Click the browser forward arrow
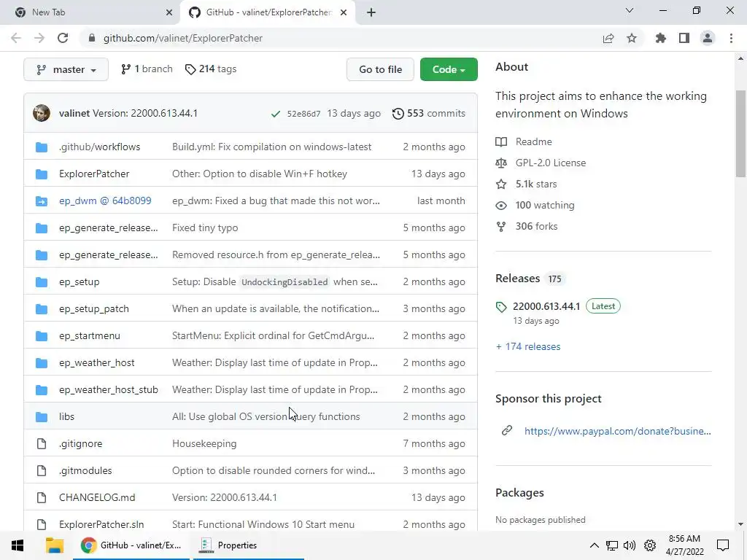 click(x=39, y=38)
